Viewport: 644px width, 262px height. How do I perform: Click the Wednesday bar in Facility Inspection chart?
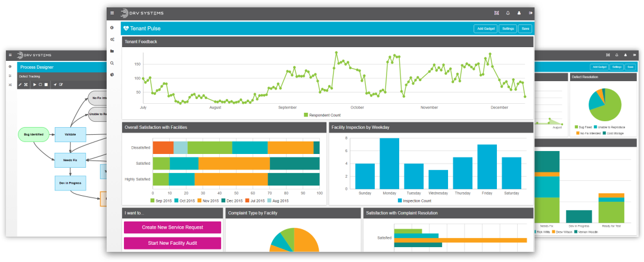click(438, 179)
